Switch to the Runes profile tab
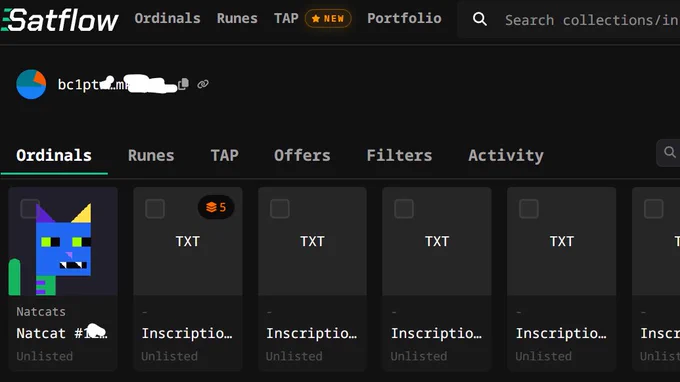Viewport: 680px width, 382px height. pyautogui.click(x=151, y=155)
